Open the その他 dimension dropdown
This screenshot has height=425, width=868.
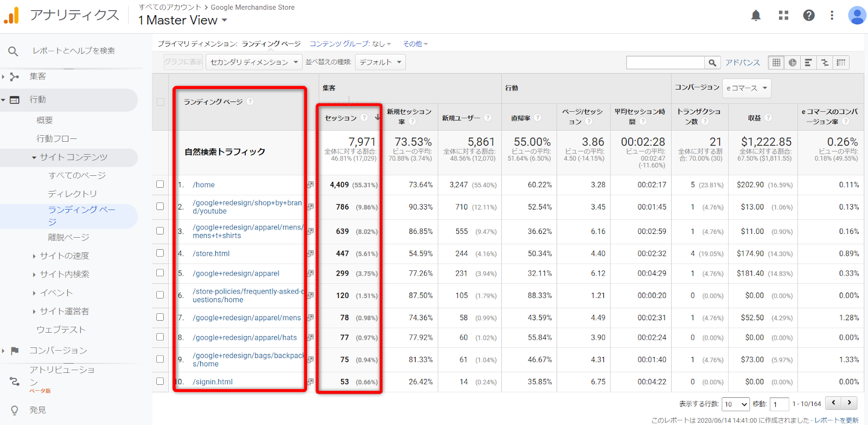coord(415,44)
